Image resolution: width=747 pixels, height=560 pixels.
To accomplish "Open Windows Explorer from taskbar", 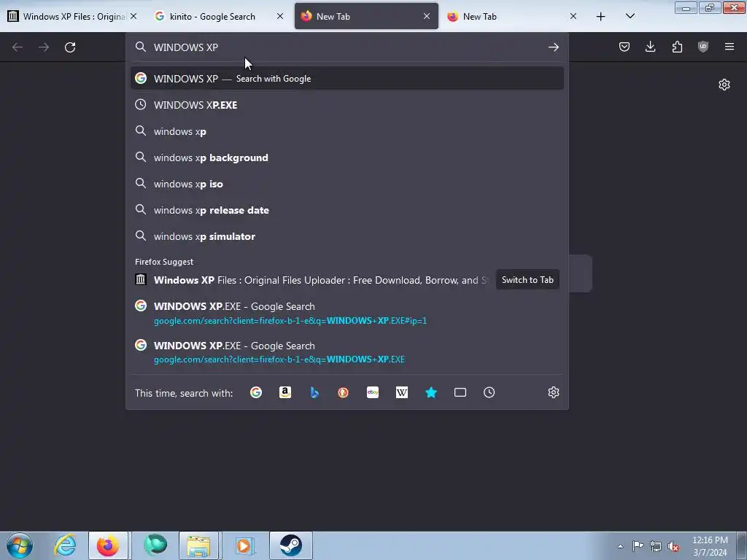I will (x=198, y=545).
